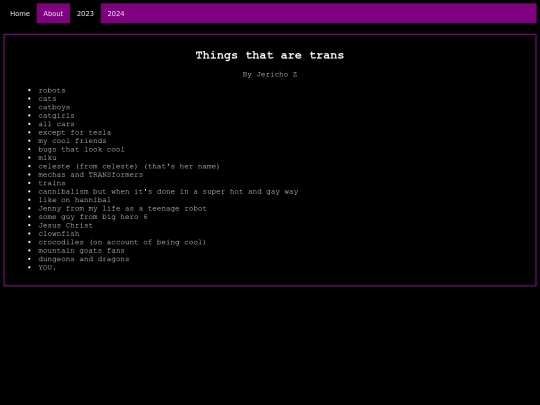Click the heading 'Things that are trans'
The height and width of the screenshot is (405, 540).
(270, 55)
